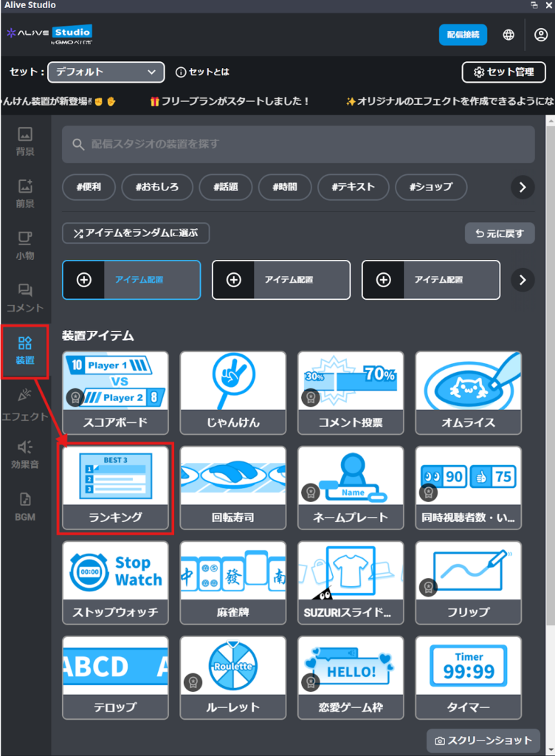555x756 pixels.
Task: Open the 前景 (foreground) sidebar panel
Action: point(25,193)
